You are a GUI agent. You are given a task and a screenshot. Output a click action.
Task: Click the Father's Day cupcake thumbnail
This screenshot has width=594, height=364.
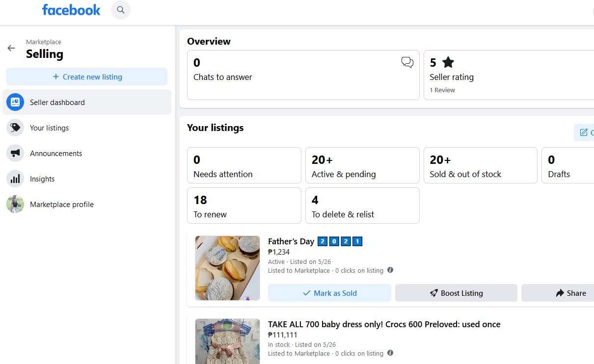pyautogui.click(x=227, y=268)
